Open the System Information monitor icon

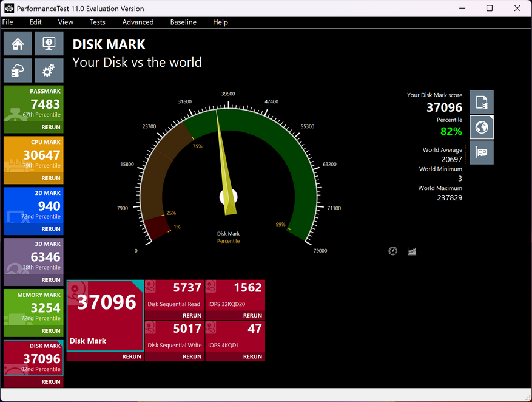pos(49,44)
